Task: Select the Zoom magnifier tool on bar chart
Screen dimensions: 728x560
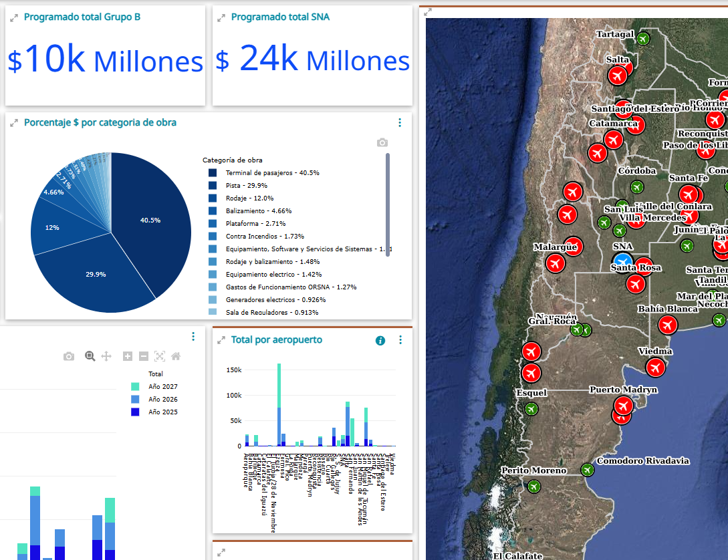Action: click(90, 356)
